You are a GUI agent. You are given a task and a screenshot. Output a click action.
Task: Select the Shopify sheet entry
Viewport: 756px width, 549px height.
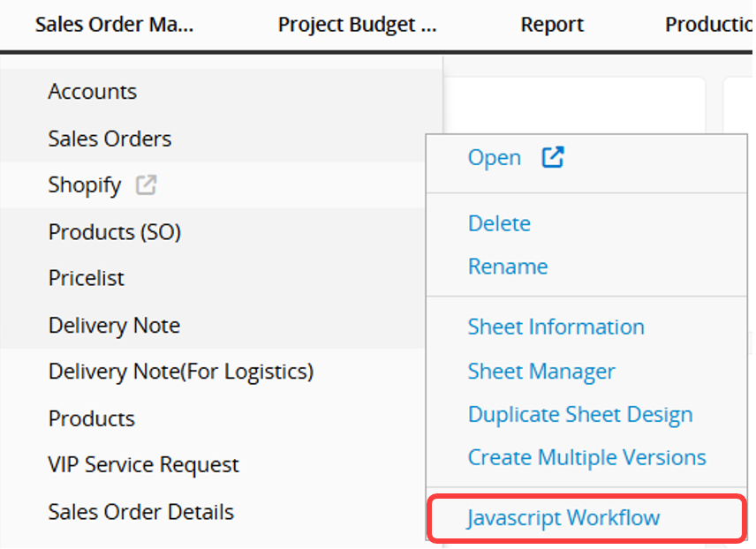tap(85, 185)
